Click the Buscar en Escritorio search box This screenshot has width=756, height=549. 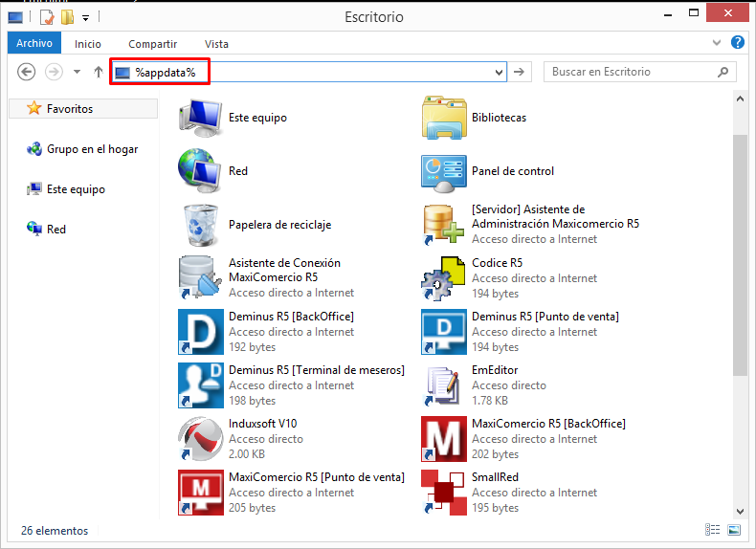tap(640, 72)
